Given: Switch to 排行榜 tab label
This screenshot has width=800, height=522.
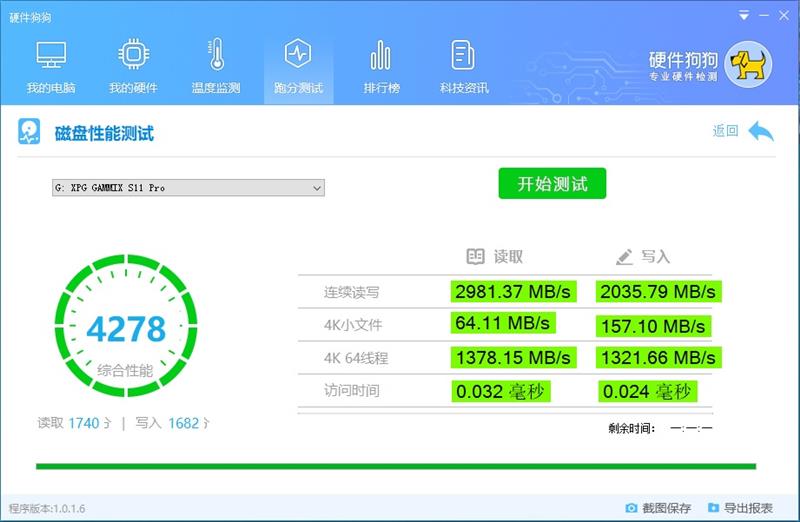Looking at the screenshot, I should [382, 88].
